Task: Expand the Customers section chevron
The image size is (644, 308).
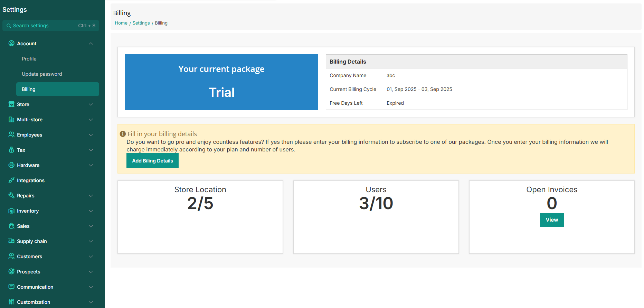Action: coord(91,256)
